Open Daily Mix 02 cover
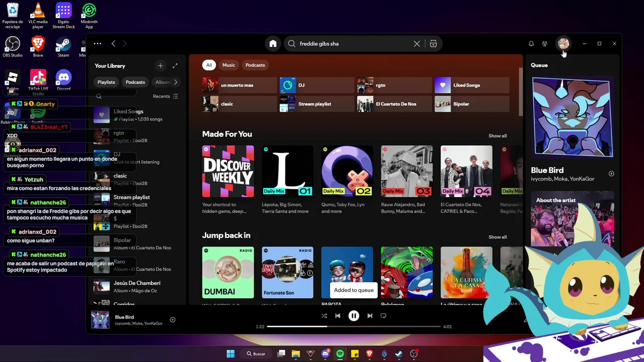Image resolution: width=644 pixels, height=362 pixels. coord(347,171)
